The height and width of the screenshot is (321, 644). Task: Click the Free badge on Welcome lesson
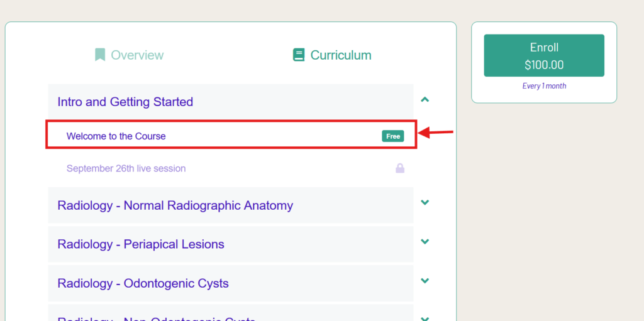tap(393, 136)
